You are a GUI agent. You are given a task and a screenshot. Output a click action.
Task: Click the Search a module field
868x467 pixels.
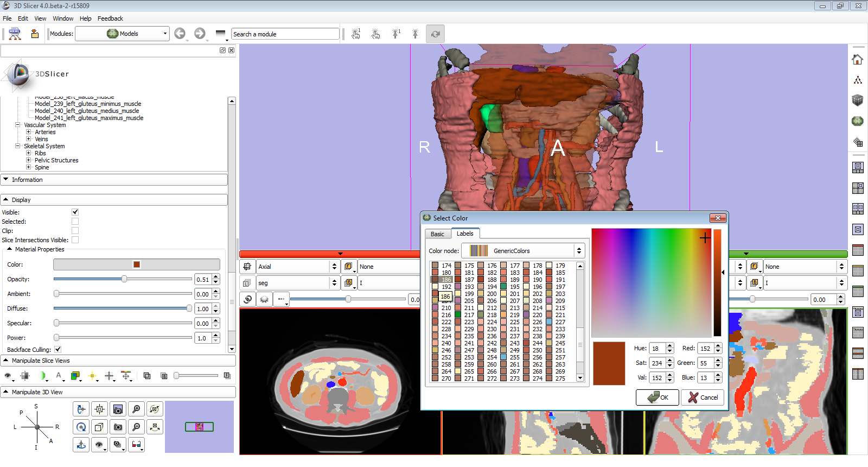click(285, 34)
